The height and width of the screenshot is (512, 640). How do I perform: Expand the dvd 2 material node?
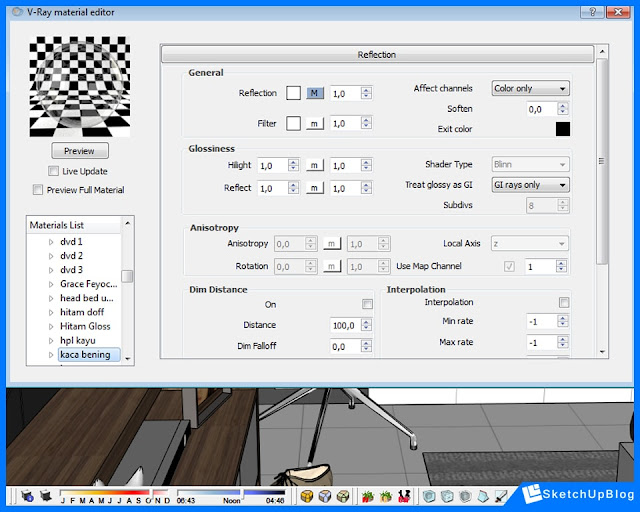(x=51, y=256)
